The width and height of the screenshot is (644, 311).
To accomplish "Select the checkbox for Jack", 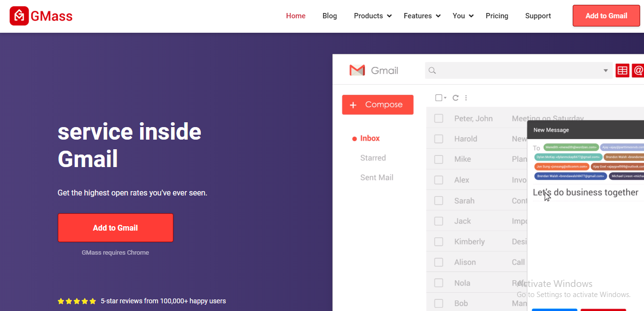I will click(439, 221).
